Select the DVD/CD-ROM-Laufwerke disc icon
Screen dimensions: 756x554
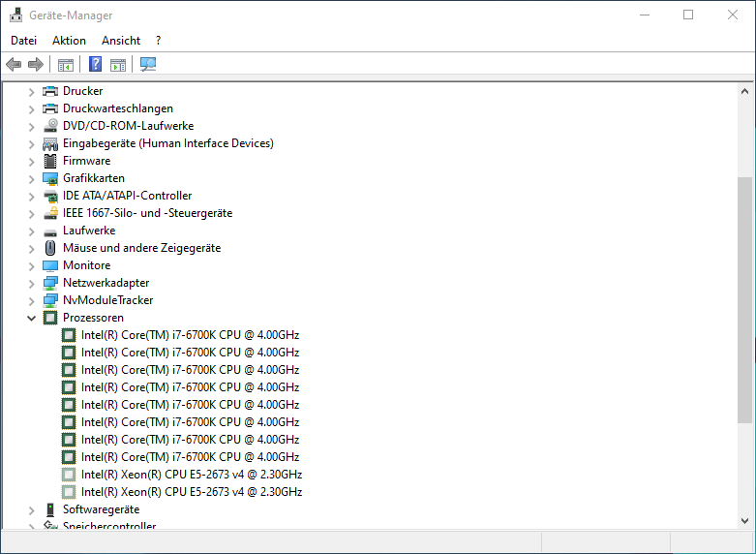(50, 126)
